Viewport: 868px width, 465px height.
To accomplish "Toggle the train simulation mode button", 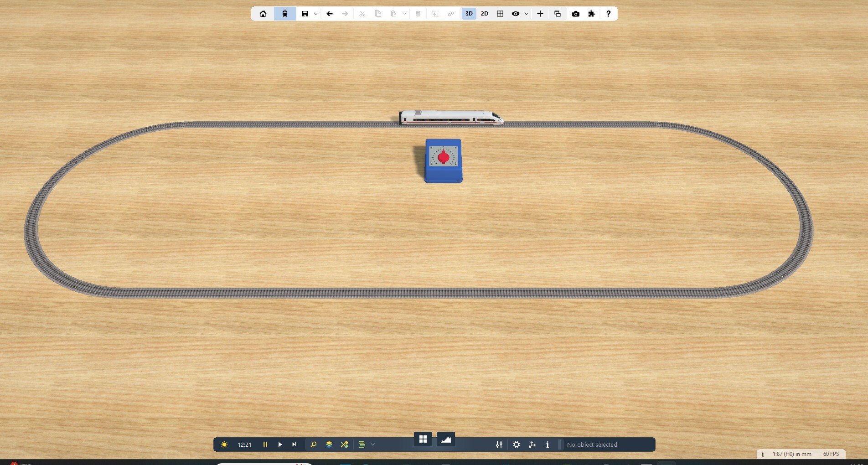I will click(x=285, y=14).
